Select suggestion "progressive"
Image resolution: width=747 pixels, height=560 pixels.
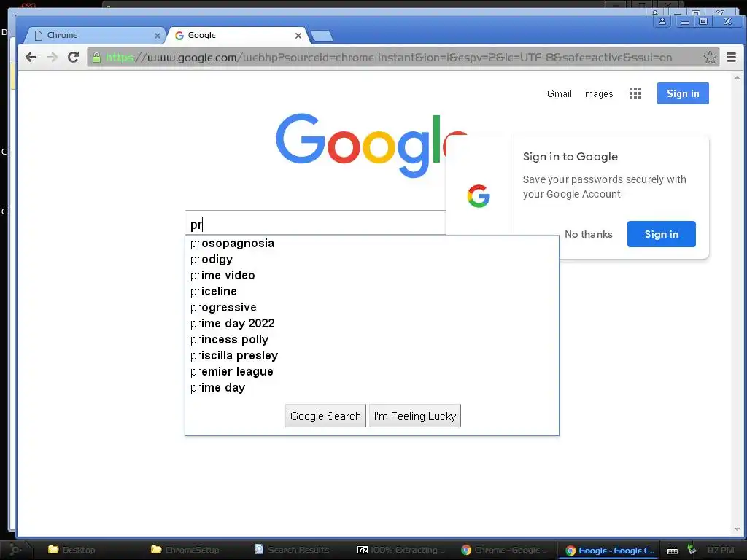[371, 307]
